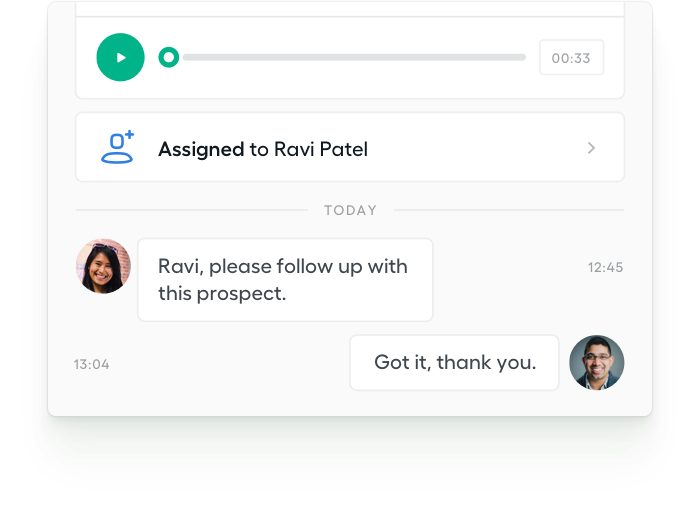Expand assignment details with the chevron arrow
The width and height of the screenshot is (700, 512).
point(591,148)
